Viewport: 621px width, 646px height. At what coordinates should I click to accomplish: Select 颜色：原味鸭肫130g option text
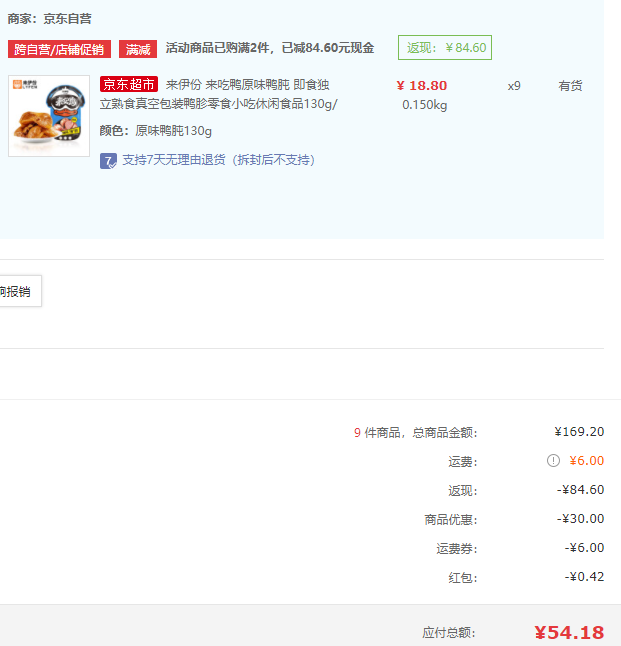156,131
